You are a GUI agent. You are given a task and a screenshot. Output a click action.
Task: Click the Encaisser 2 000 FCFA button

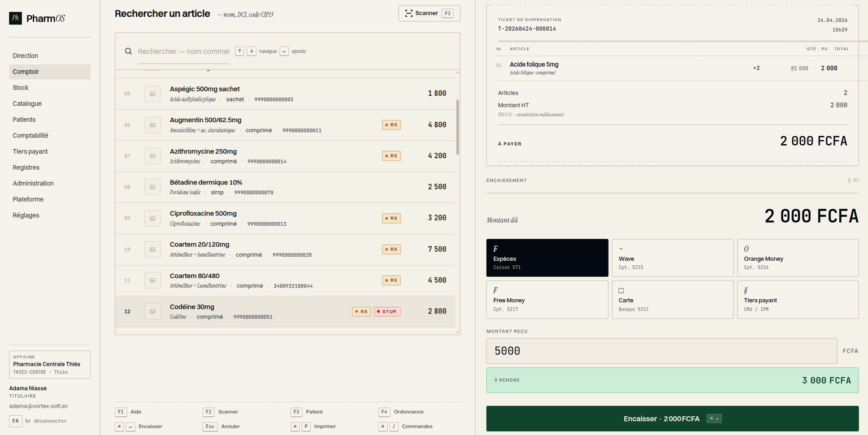(672, 419)
